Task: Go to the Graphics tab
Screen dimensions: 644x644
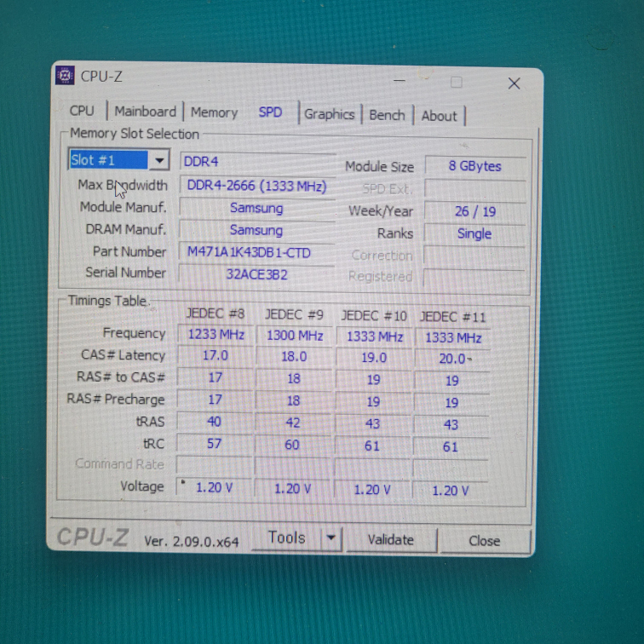Action: point(330,114)
